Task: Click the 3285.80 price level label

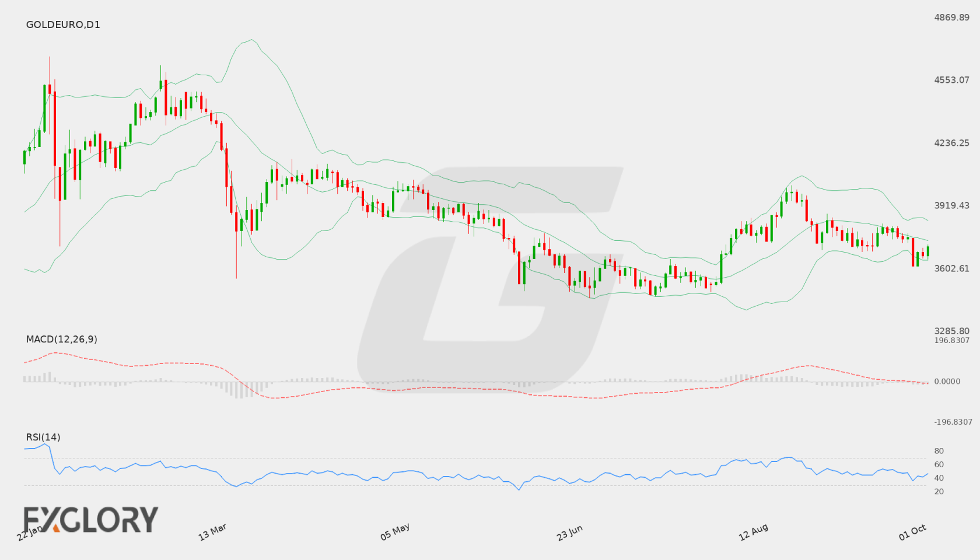Action: (x=952, y=331)
